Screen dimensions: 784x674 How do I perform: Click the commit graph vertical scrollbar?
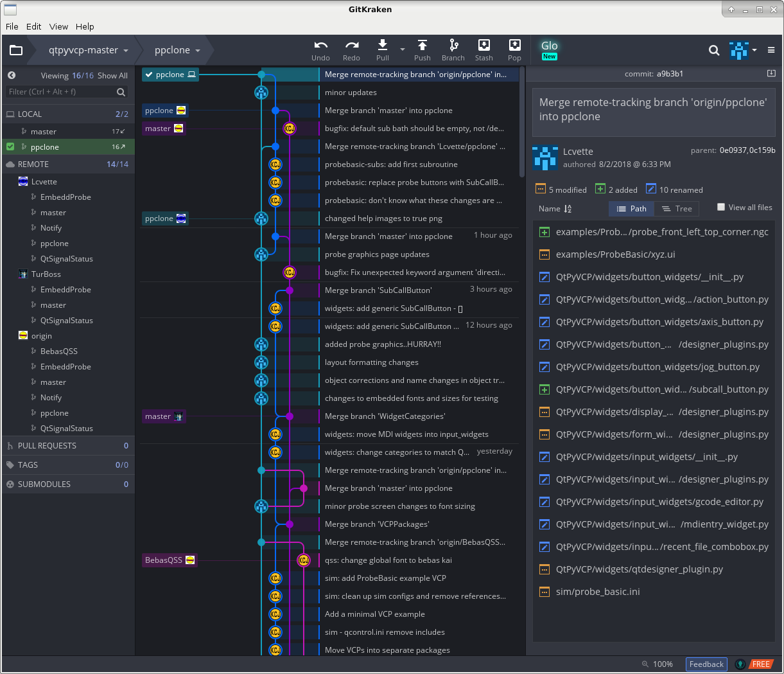point(522,122)
